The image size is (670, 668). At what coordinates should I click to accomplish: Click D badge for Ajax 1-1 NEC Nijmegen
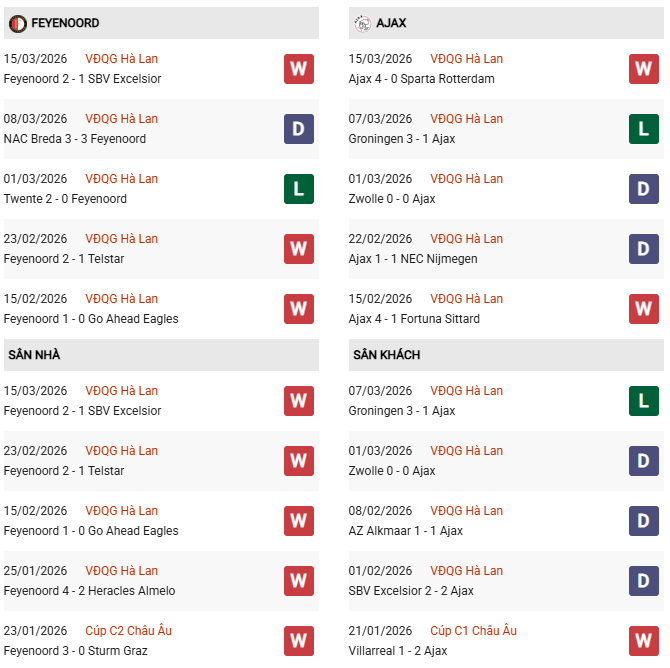(x=643, y=249)
